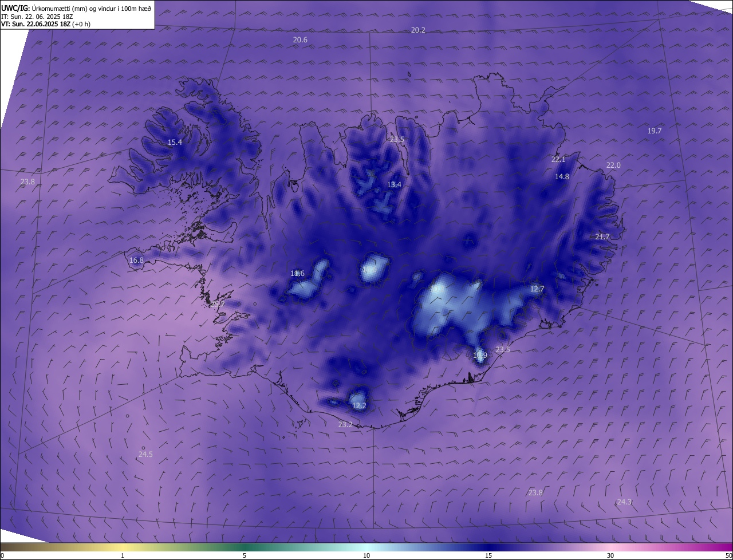This screenshot has width=733, height=560.
Task: Click the 24.5 value southwest of Iceland
Action: click(x=145, y=455)
